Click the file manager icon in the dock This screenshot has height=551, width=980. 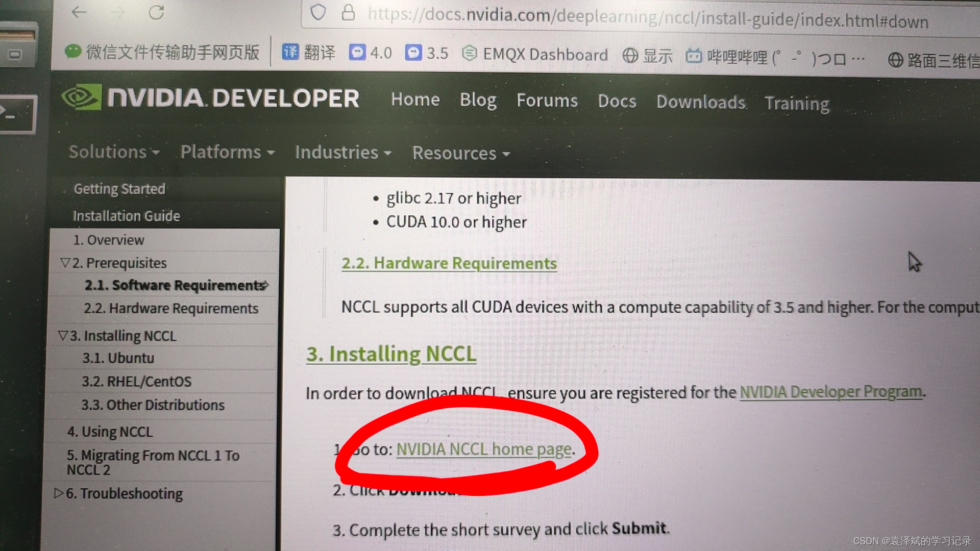tap(18, 45)
